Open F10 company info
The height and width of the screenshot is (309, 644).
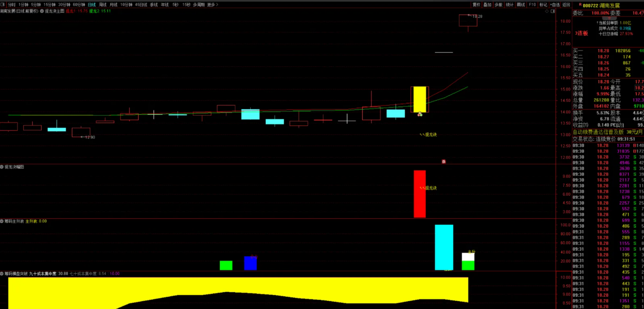point(532,5)
